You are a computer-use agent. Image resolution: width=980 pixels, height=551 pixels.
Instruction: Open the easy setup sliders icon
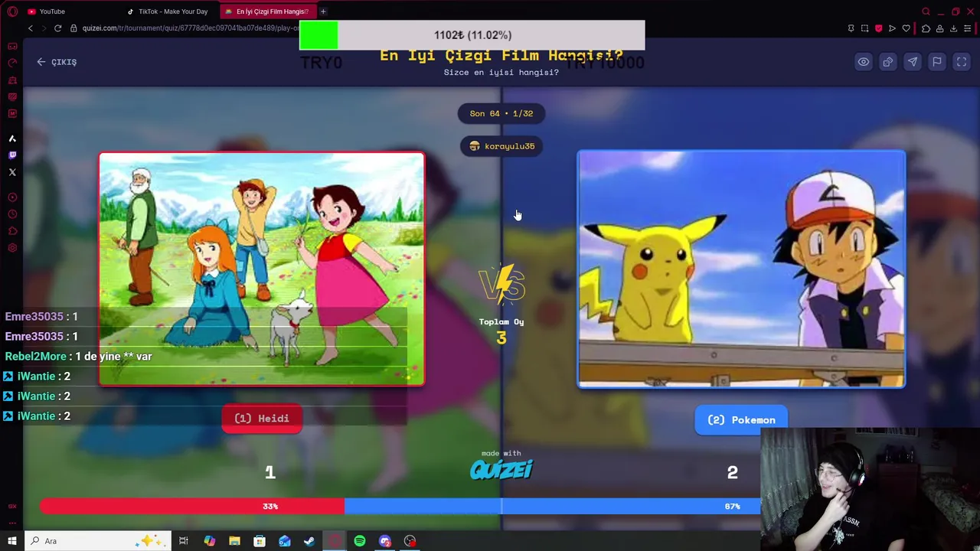[x=968, y=28]
